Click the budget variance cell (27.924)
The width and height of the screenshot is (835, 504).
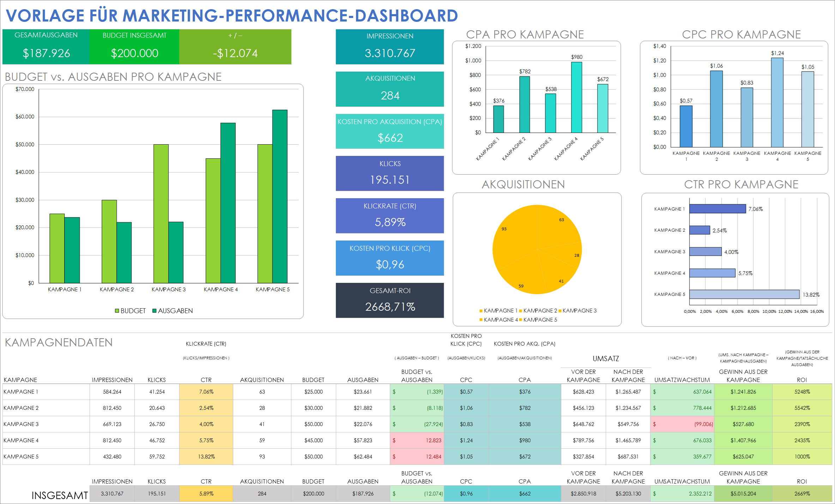[x=417, y=424]
